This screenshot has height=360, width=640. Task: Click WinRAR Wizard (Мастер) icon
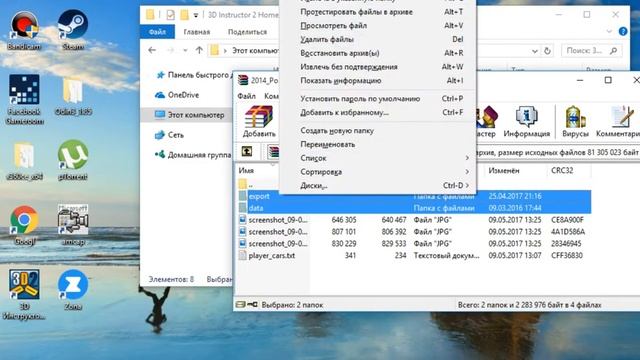[x=486, y=121]
